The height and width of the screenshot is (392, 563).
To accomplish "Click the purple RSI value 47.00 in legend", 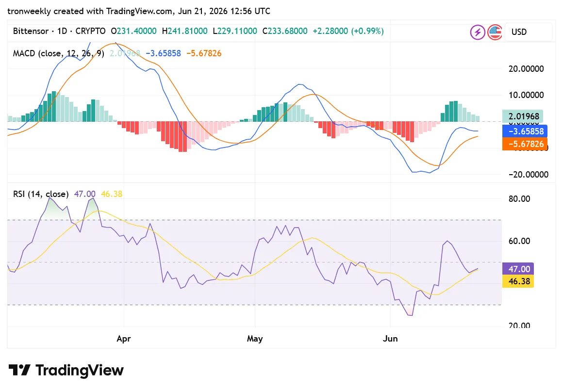I will 85,194.
